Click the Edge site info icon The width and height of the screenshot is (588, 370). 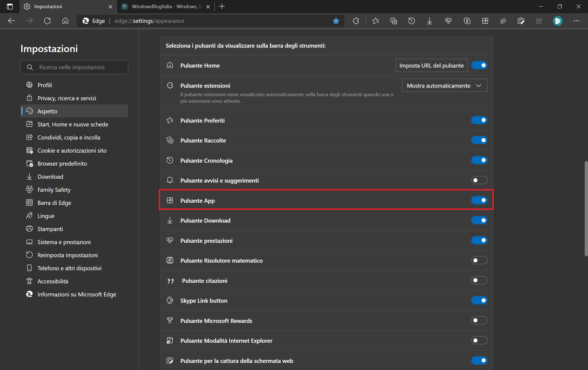[x=94, y=21]
